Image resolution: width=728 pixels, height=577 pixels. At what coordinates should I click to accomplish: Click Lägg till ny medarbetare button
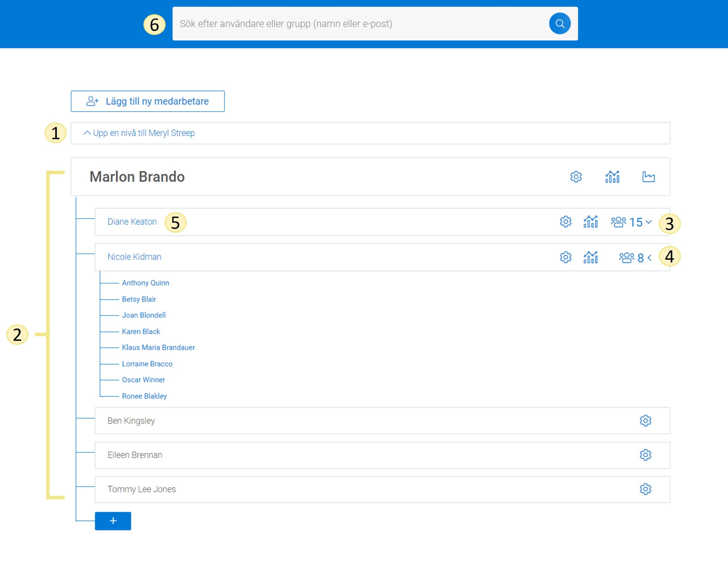pyautogui.click(x=148, y=101)
